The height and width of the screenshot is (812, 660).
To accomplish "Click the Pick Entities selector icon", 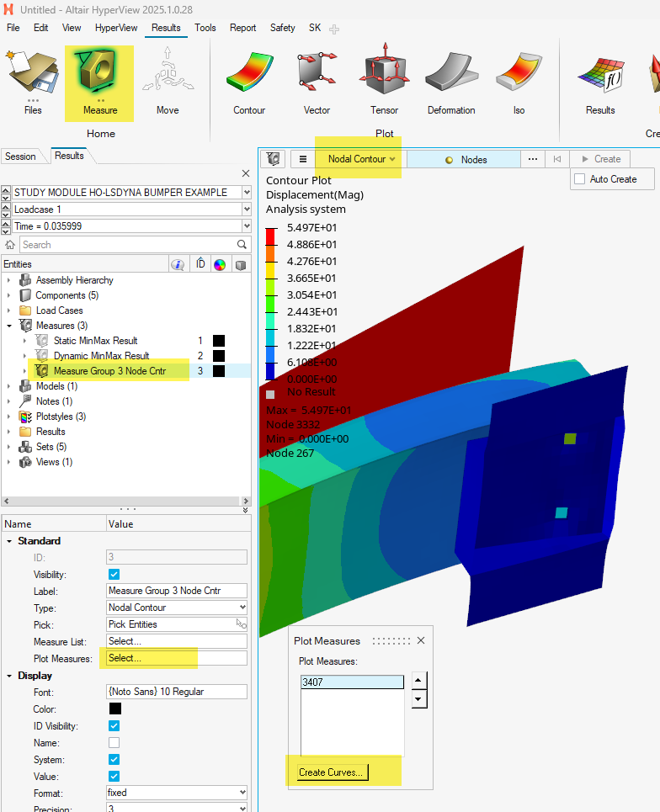I will pyautogui.click(x=242, y=624).
